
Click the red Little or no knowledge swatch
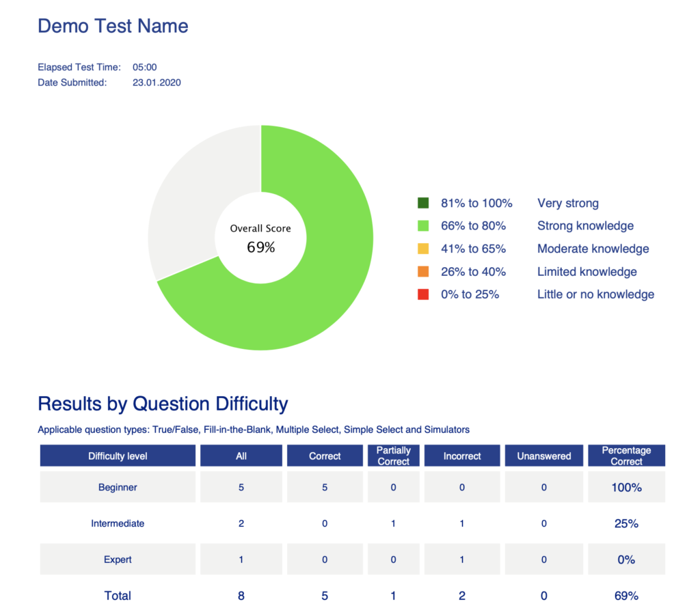pos(422,294)
